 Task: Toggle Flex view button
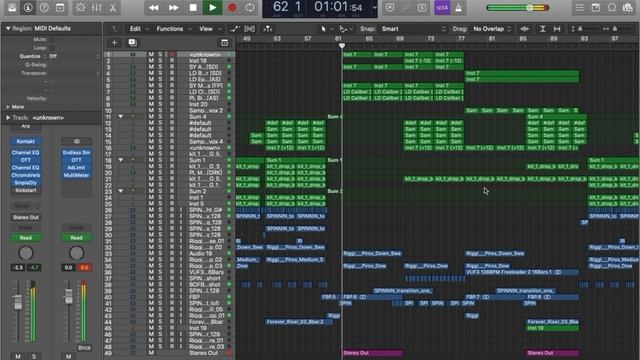click(x=249, y=29)
